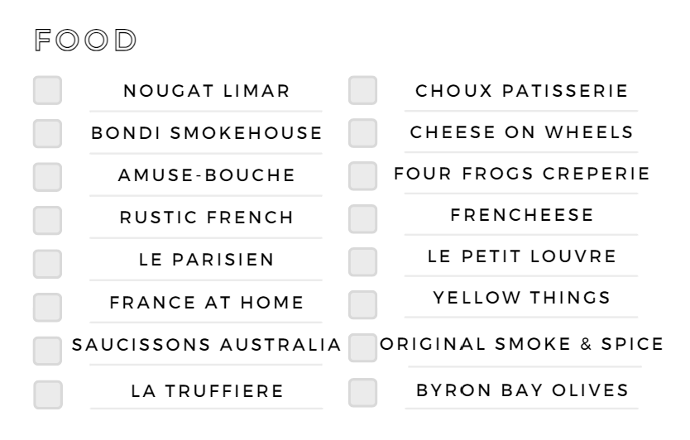Tick the France At Home checkbox
The width and height of the screenshot is (690, 440).
pyautogui.click(x=48, y=307)
